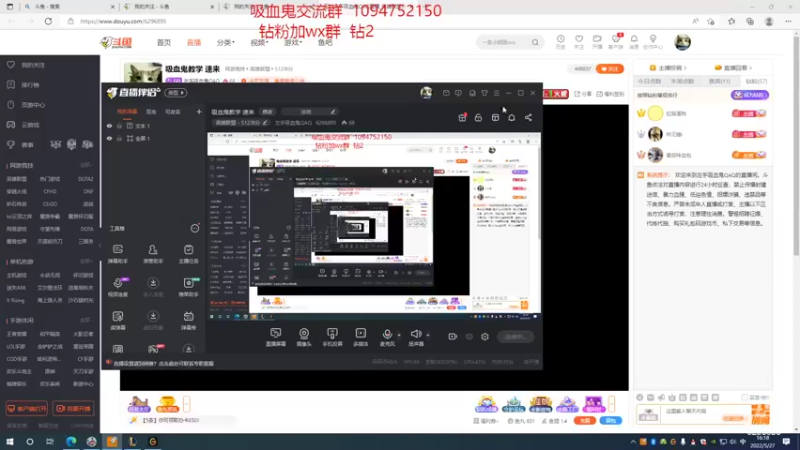
Task: Open the 视频 dropdown in Douyu nav
Action: coord(259,42)
